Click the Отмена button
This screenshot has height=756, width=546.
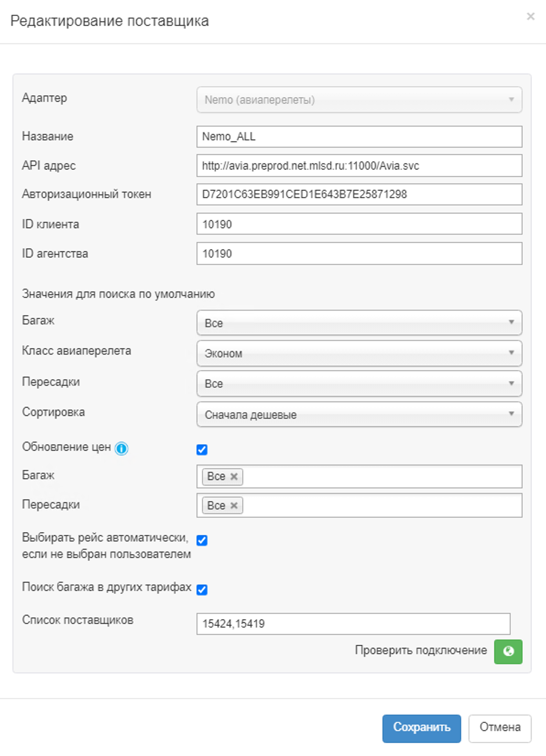[x=500, y=728]
